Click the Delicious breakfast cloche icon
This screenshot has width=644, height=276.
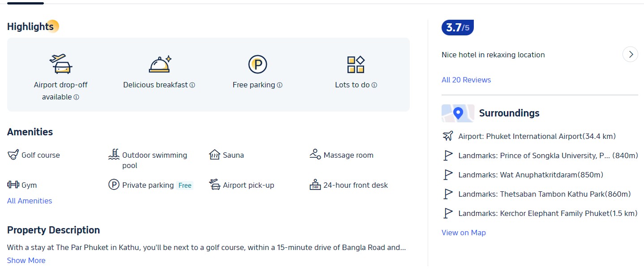pyautogui.click(x=159, y=64)
